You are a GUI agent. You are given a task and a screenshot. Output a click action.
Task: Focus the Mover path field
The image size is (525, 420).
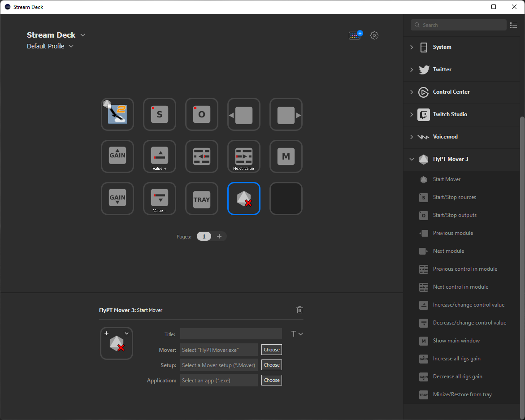219,350
